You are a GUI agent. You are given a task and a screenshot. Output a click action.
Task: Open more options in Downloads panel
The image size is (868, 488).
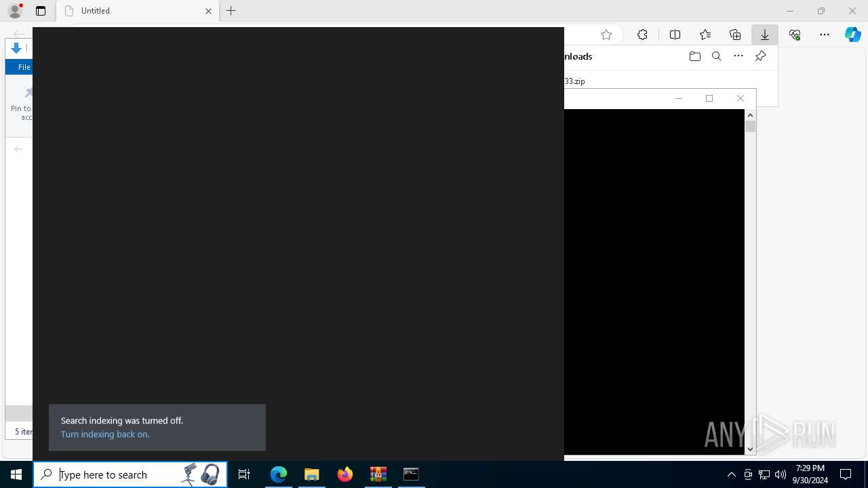[x=738, y=56]
